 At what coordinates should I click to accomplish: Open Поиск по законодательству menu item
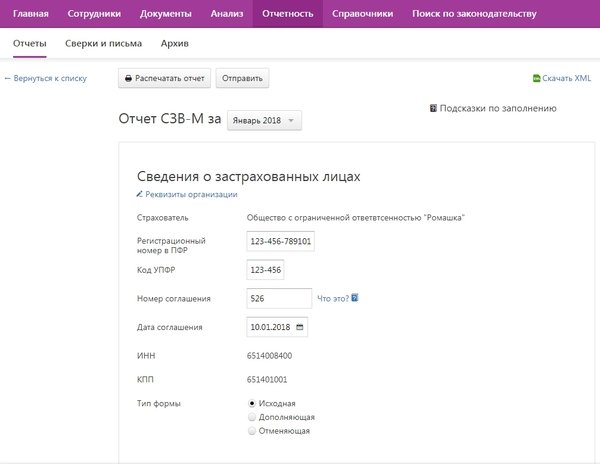[x=474, y=14]
